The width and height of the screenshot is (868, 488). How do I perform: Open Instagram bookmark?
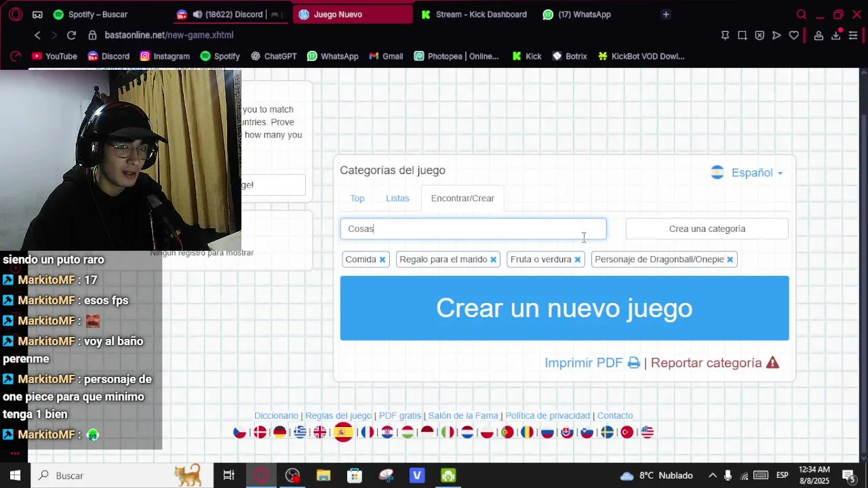pyautogui.click(x=165, y=56)
